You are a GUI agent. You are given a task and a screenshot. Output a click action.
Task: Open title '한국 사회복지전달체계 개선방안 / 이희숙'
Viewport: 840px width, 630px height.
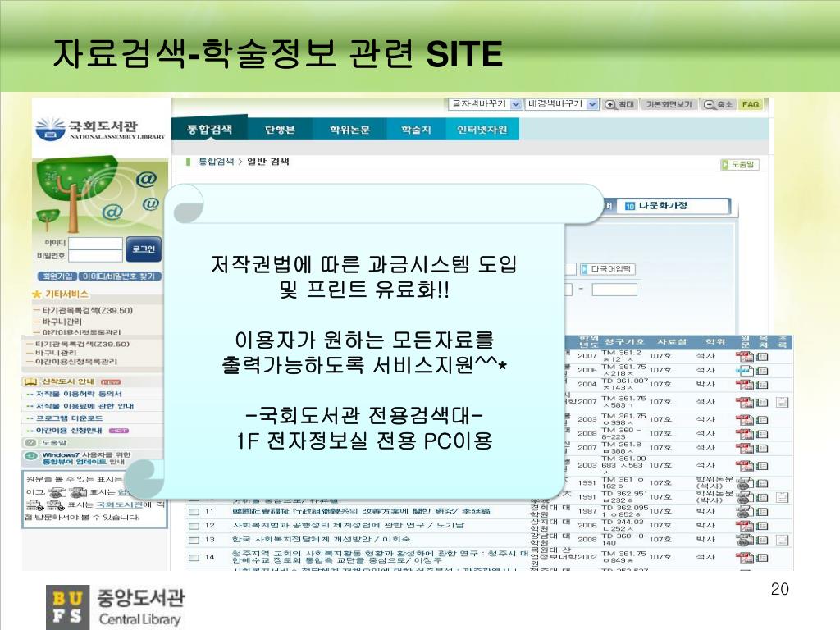321,540
